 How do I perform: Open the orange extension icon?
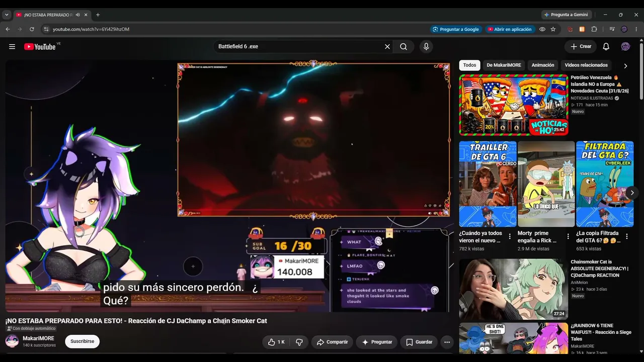tap(582, 29)
